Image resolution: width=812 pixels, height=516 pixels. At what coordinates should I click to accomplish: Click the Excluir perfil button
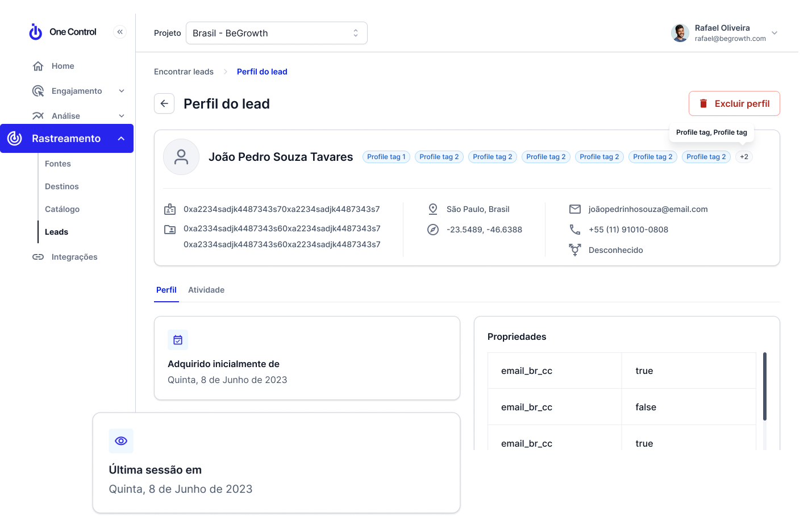pyautogui.click(x=734, y=103)
